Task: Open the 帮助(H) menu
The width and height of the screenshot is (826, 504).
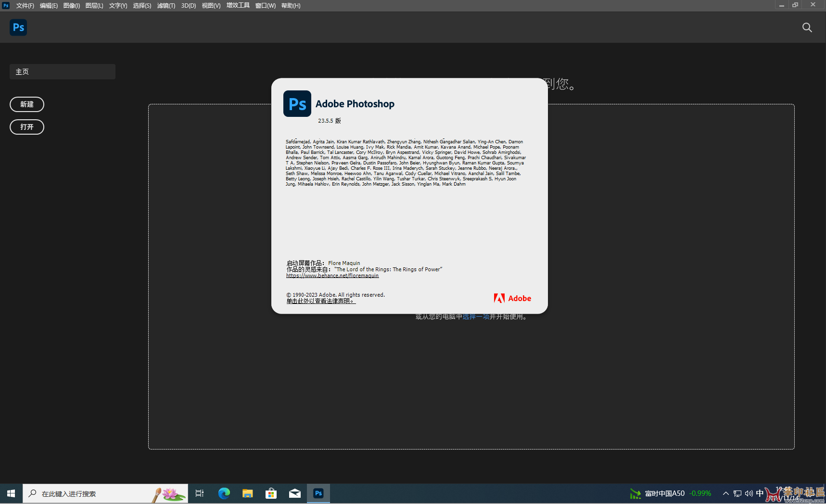Action: [x=291, y=6]
